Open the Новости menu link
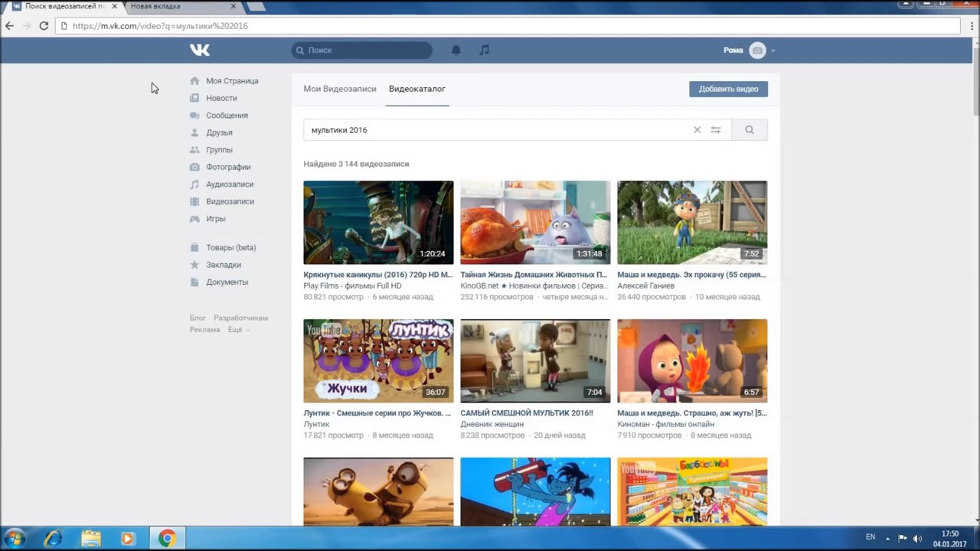 tap(221, 98)
